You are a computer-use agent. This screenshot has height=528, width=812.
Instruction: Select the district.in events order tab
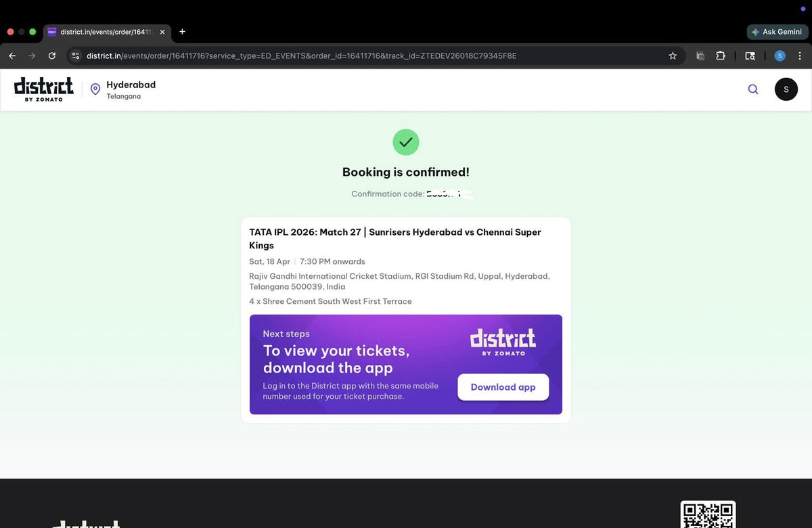(106, 32)
